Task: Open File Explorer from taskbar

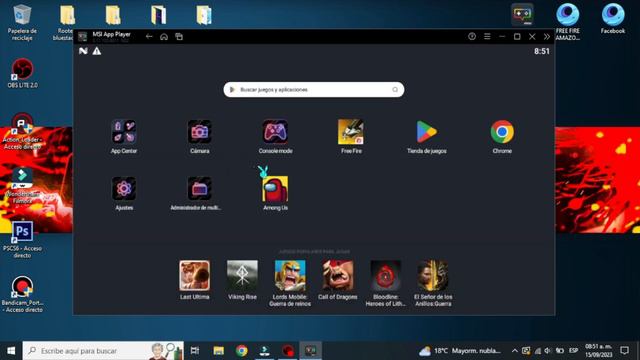Action: (x=219, y=351)
